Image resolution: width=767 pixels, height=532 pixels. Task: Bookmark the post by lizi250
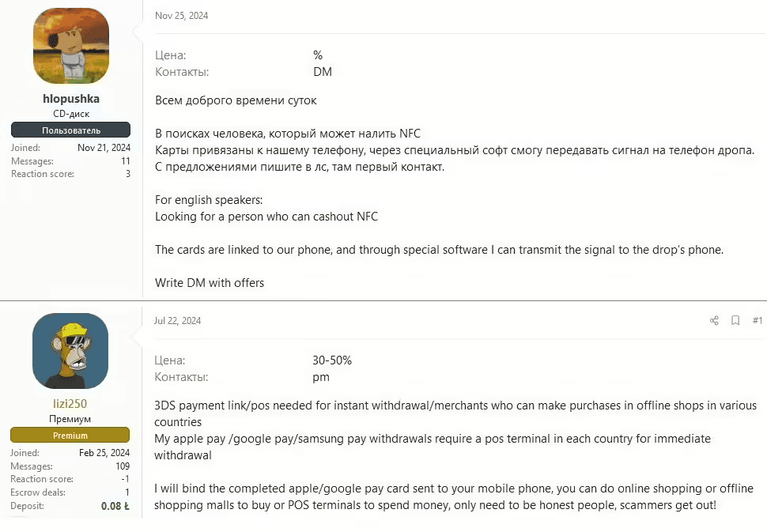[x=735, y=321]
